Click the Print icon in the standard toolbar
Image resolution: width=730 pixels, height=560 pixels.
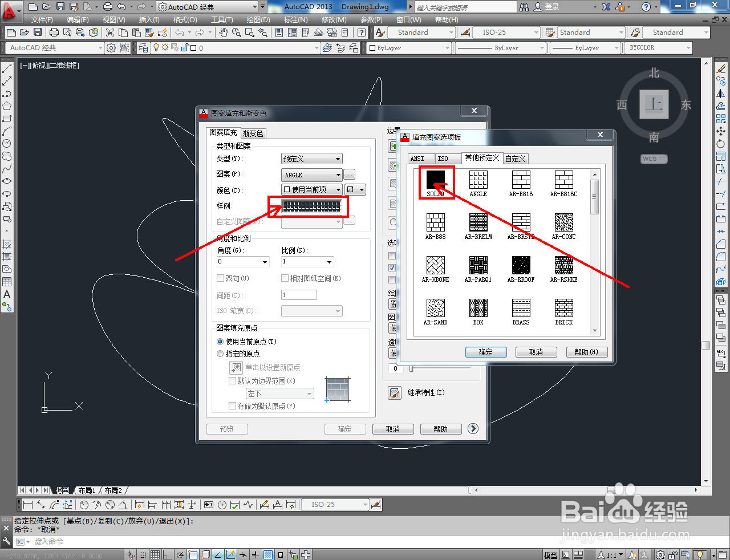[54, 33]
